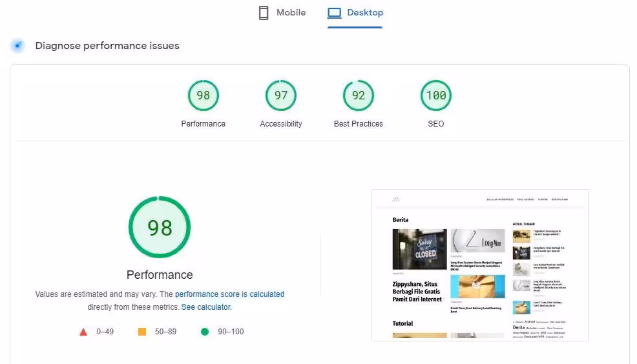Screen dimensions: 637x364
Task: Select the Desktop tab
Action: tap(355, 13)
